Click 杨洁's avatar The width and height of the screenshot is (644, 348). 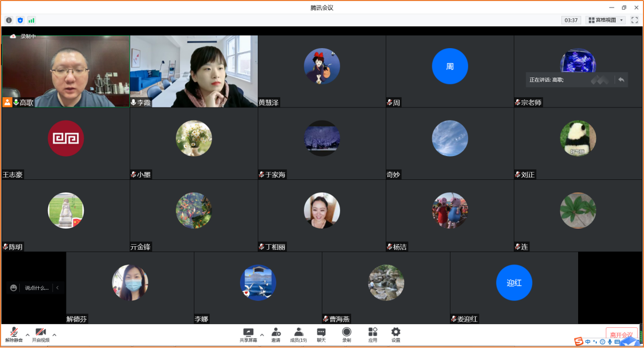click(450, 211)
